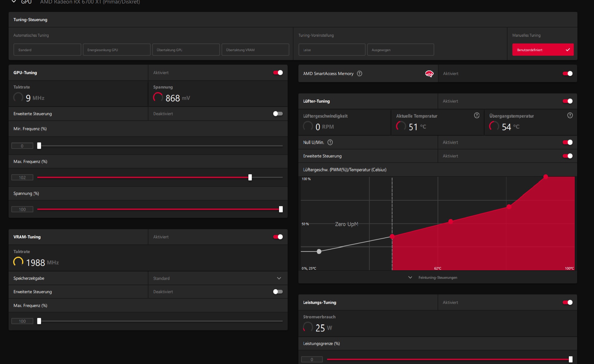Click the SmartAccess Memory brain icon
Viewport: 594px width, 364px height.
point(429,74)
